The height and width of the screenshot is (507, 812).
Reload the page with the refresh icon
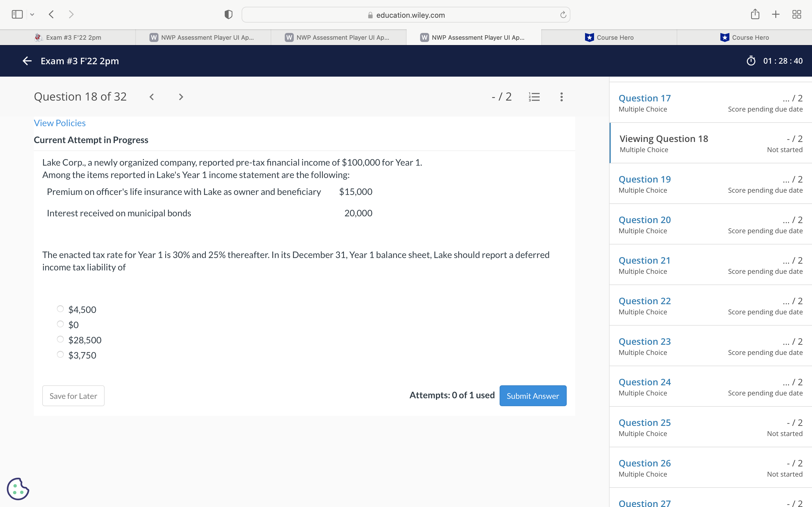(x=563, y=15)
